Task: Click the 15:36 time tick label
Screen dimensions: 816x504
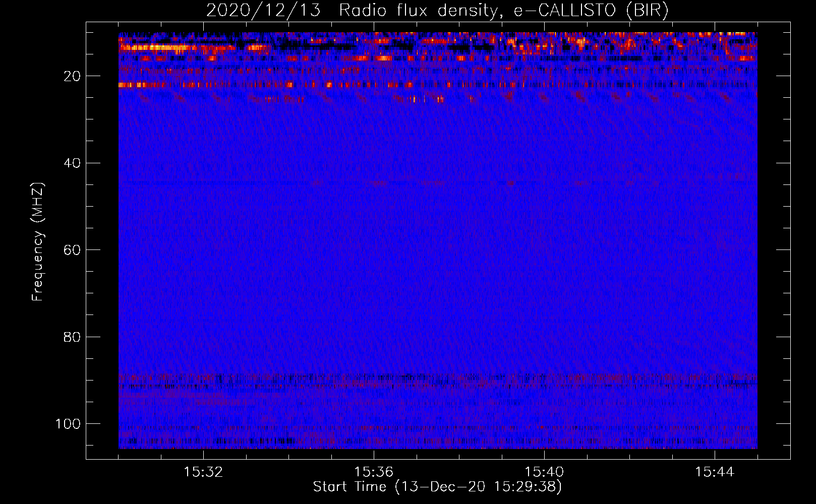Action: tap(374, 472)
